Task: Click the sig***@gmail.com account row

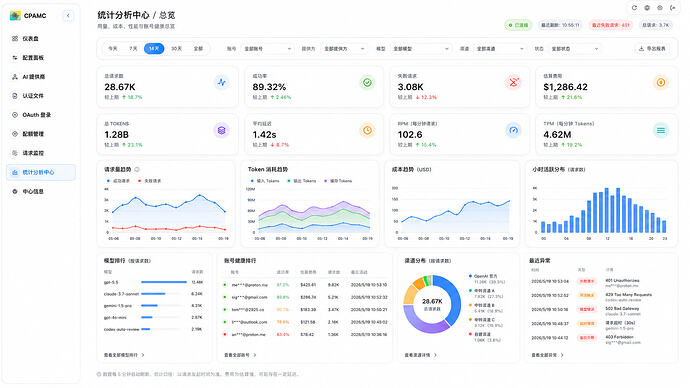Action: tap(306, 297)
